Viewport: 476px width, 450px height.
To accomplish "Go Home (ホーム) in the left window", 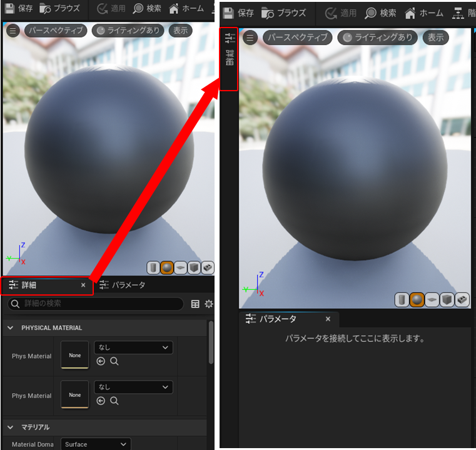I will point(186,9).
